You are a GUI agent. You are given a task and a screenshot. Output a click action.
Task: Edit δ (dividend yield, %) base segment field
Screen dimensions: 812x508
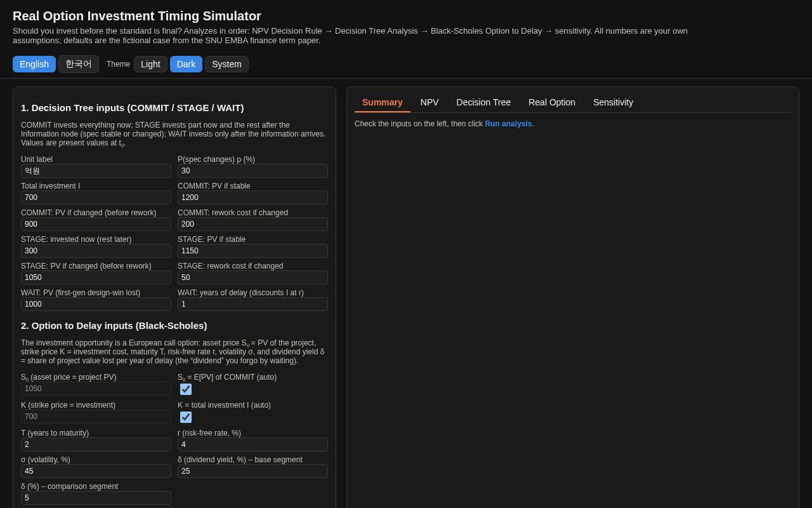pyautogui.click(x=252, y=471)
